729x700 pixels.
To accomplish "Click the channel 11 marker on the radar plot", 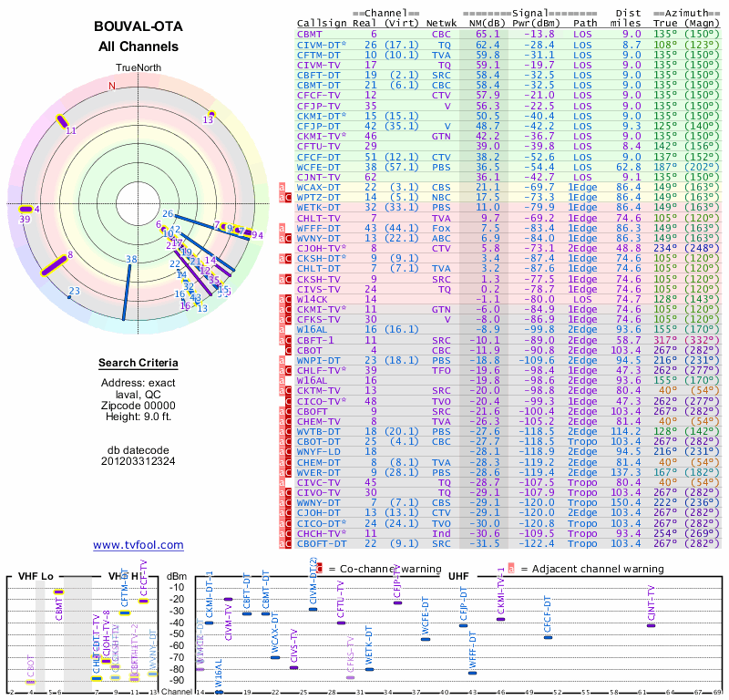I will point(62,121).
